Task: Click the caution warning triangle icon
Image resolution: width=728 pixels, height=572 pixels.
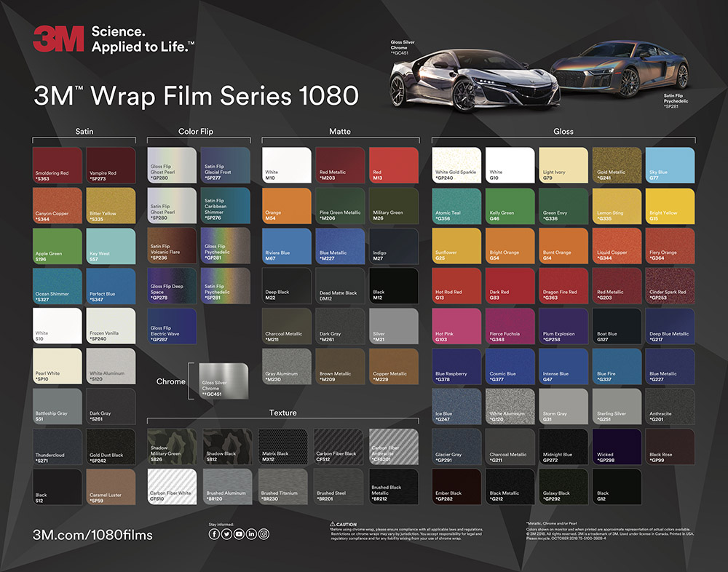Action: [333, 524]
